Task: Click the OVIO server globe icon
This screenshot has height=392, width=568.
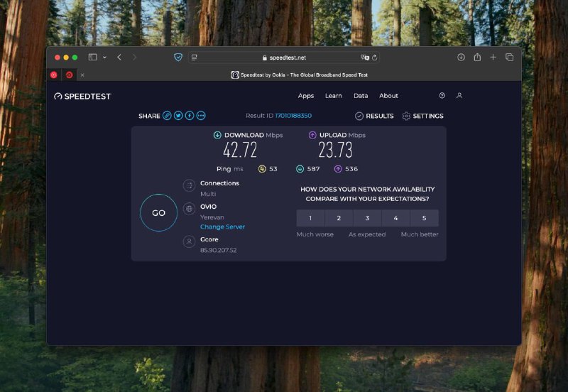Action: pos(189,209)
